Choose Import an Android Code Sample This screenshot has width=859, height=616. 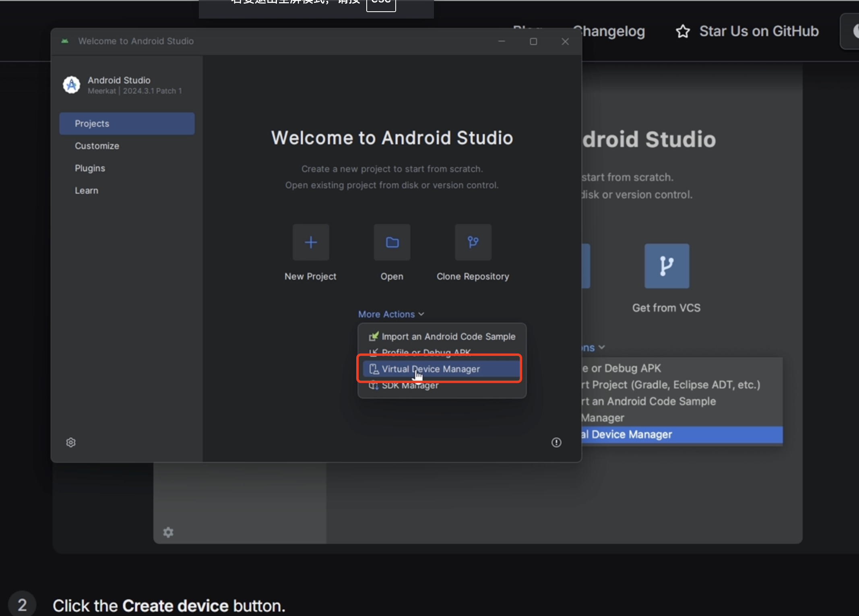[x=448, y=337]
